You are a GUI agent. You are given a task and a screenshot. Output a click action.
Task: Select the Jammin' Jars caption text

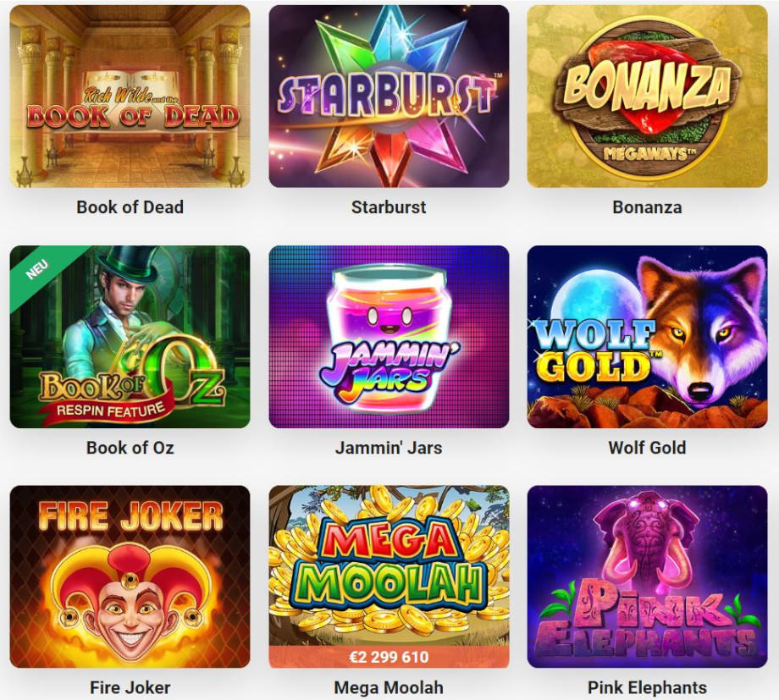[x=389, y=448]
